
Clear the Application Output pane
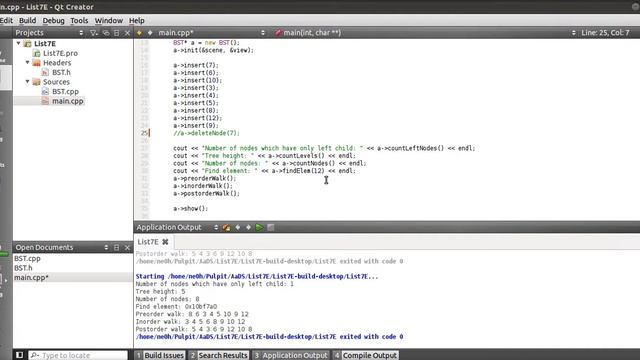click(227, 227)
